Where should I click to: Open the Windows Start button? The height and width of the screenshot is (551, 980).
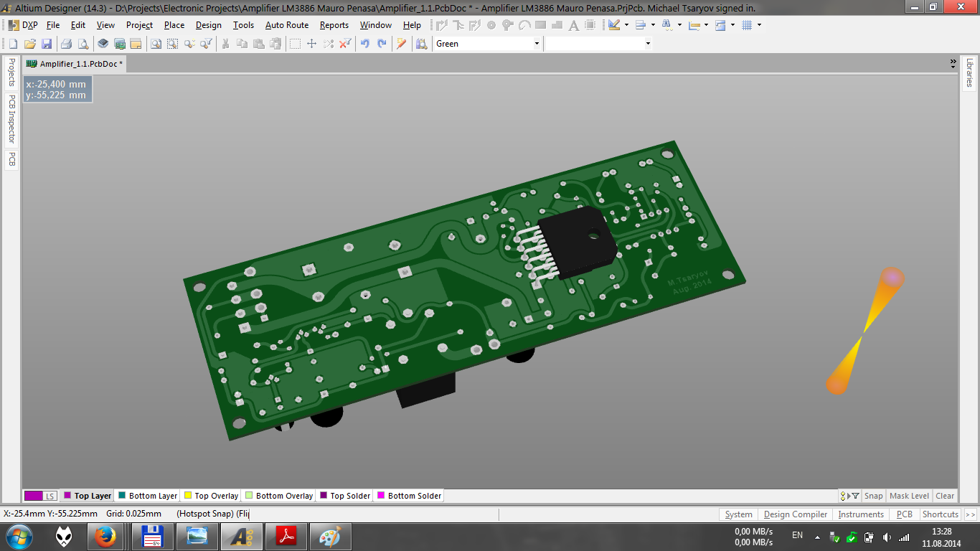click(19, 537)
